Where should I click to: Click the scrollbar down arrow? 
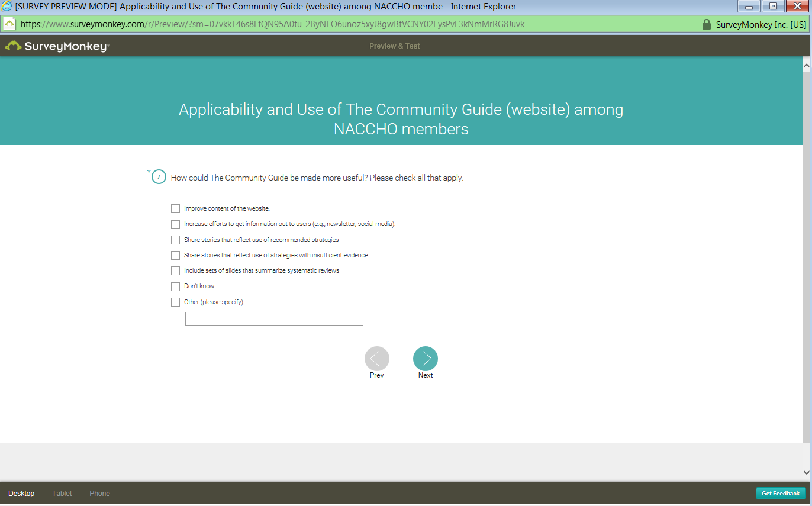807,472
